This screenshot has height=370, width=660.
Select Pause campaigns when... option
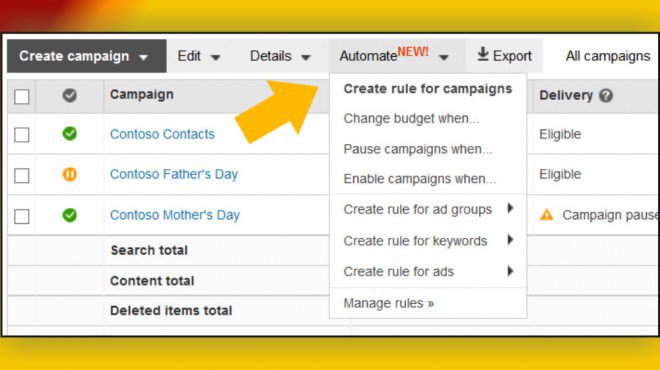[x=418, y=149]
